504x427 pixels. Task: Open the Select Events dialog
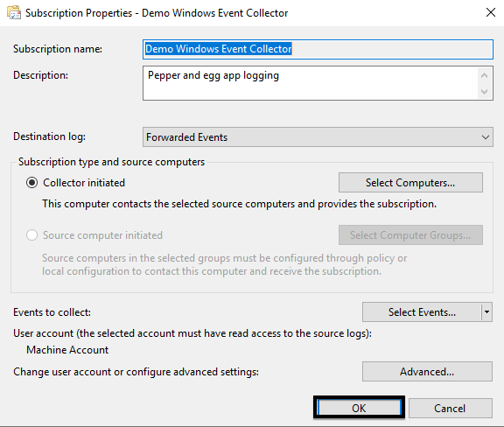422,311
